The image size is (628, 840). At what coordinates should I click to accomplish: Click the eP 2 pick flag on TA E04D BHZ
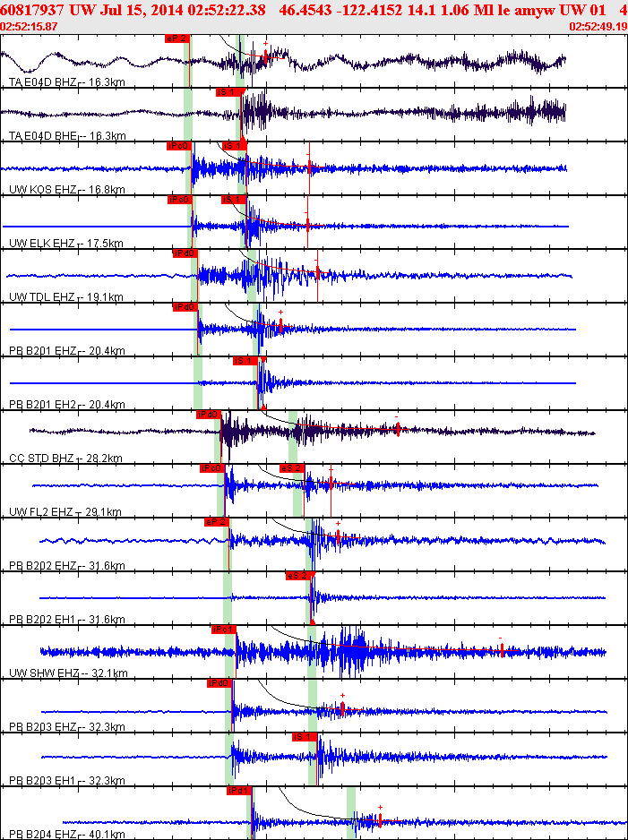point(177,39)
